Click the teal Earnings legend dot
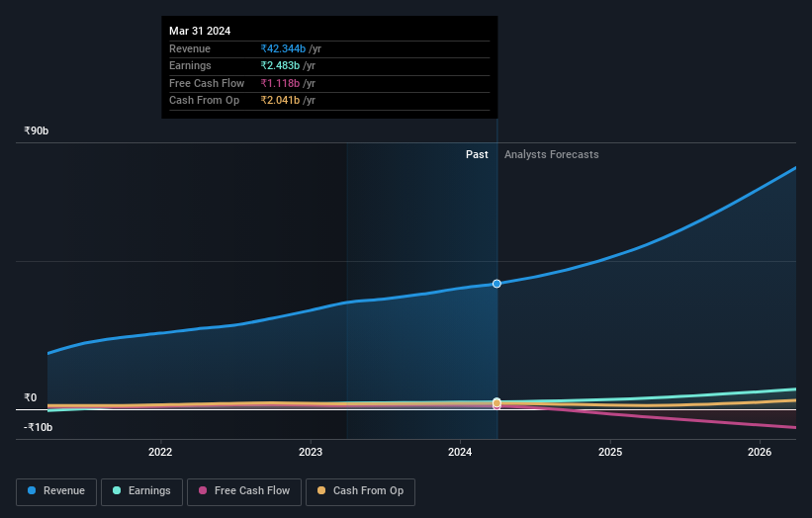The image size is (812, 518). 117,490
